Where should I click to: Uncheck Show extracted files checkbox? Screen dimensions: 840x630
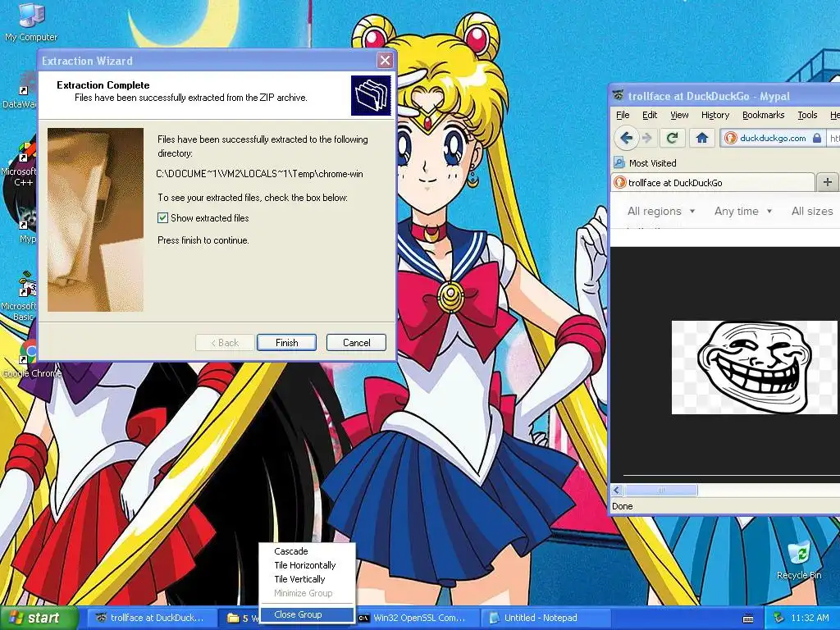click(163, 217)
